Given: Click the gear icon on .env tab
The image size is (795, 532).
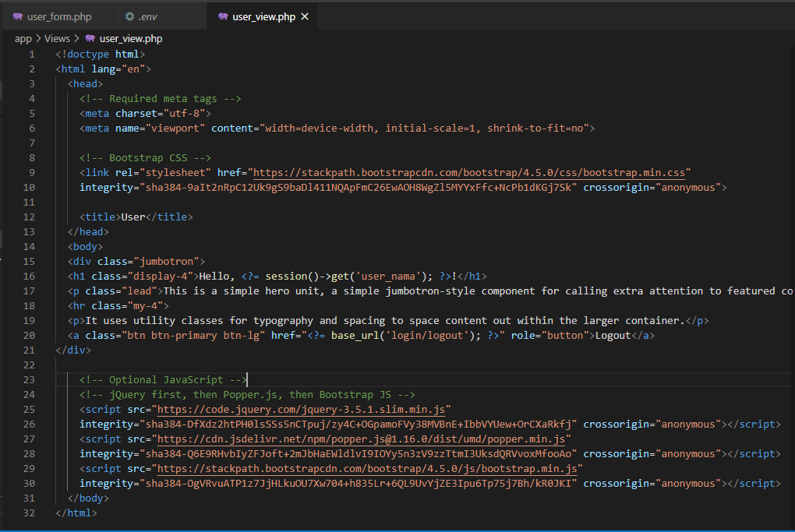Looking at the screenshot, I should [130, 16].
